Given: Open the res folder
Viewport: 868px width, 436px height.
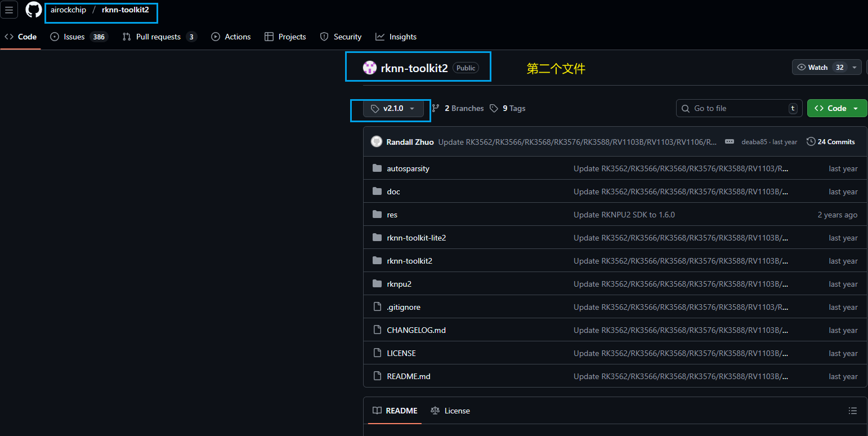Looking at the screenshot, I should (392, 215).
